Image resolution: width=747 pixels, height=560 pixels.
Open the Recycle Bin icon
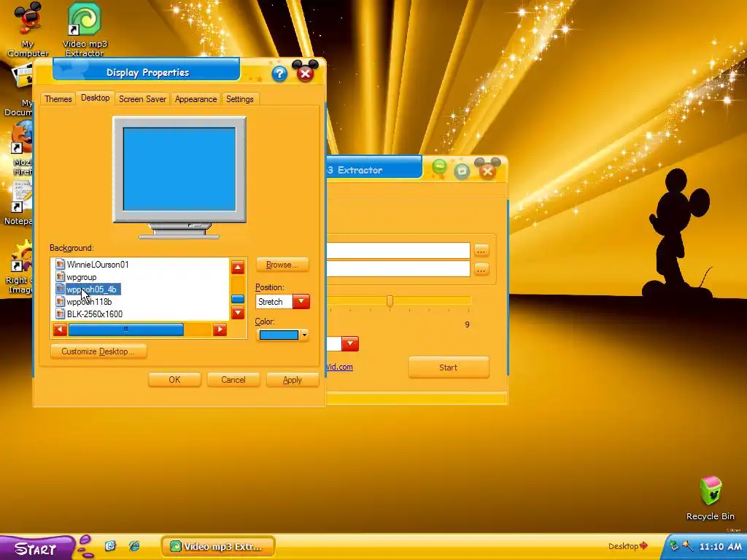pyautogui.click(x=711, y=498)
